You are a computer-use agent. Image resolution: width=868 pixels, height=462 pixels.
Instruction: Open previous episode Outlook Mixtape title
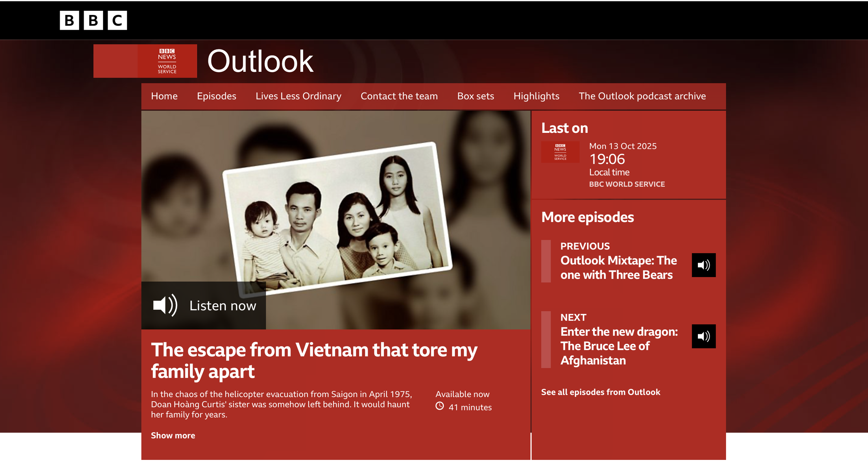(x=619, y=268)
